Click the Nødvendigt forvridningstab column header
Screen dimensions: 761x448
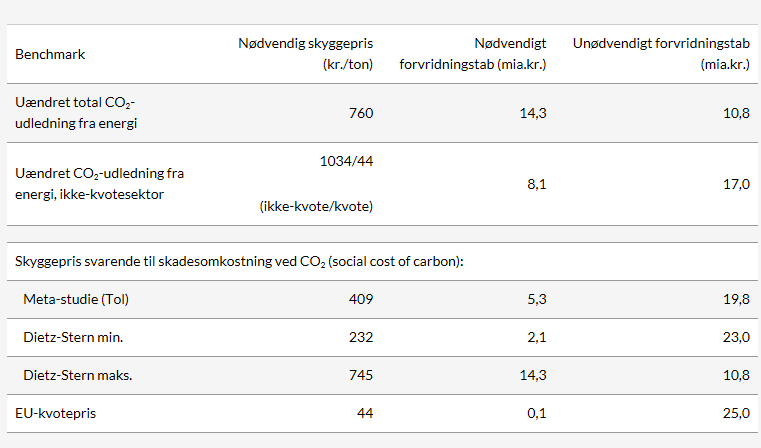coord(473,53)
